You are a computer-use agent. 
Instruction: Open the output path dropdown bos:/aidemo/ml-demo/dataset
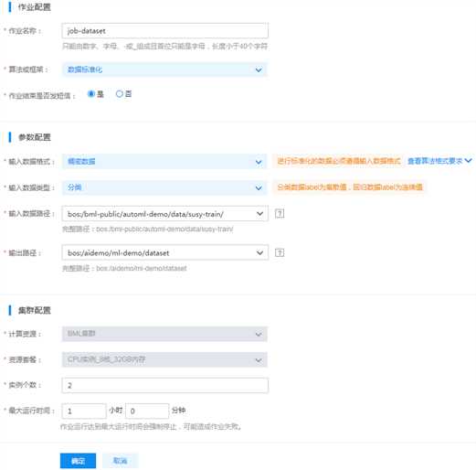pyautogui.click(x=164, y=252)
